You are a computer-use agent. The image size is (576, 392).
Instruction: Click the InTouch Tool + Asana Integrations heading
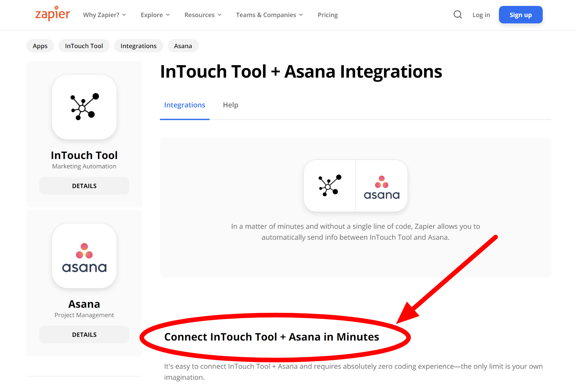click(x=301, y=71)
